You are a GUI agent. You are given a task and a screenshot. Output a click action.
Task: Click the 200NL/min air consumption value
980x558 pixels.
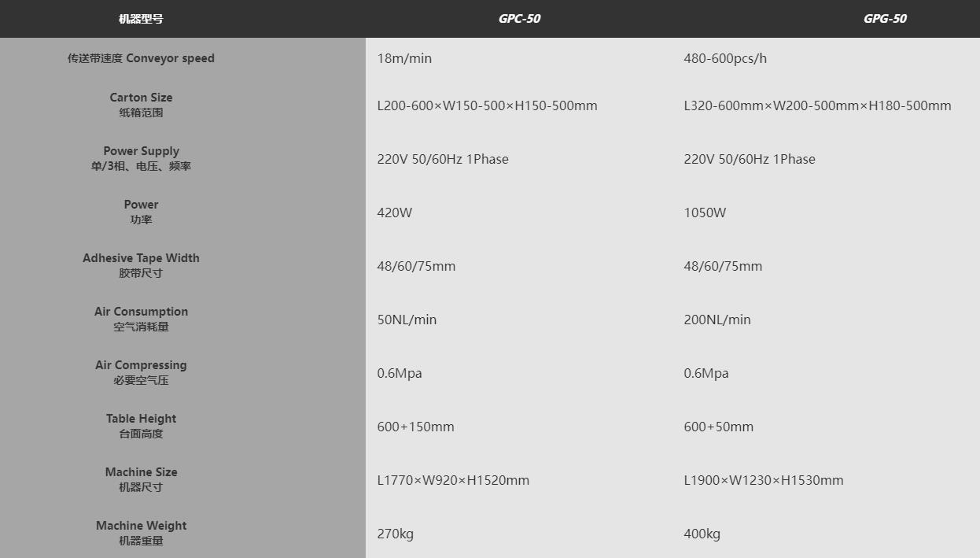pos(717,320)
